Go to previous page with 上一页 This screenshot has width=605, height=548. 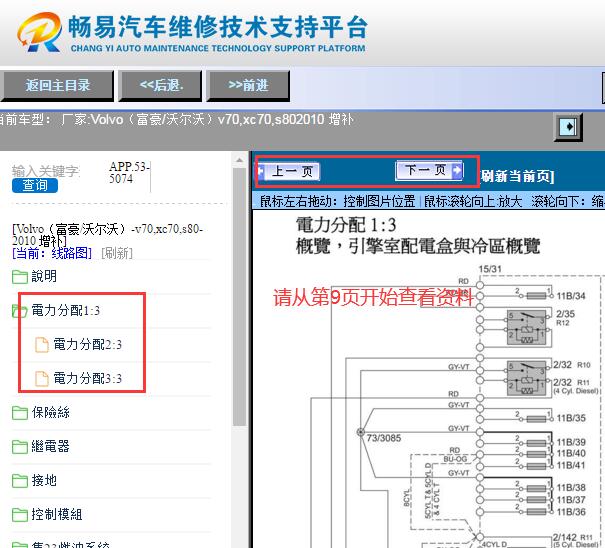pos(289,172)
